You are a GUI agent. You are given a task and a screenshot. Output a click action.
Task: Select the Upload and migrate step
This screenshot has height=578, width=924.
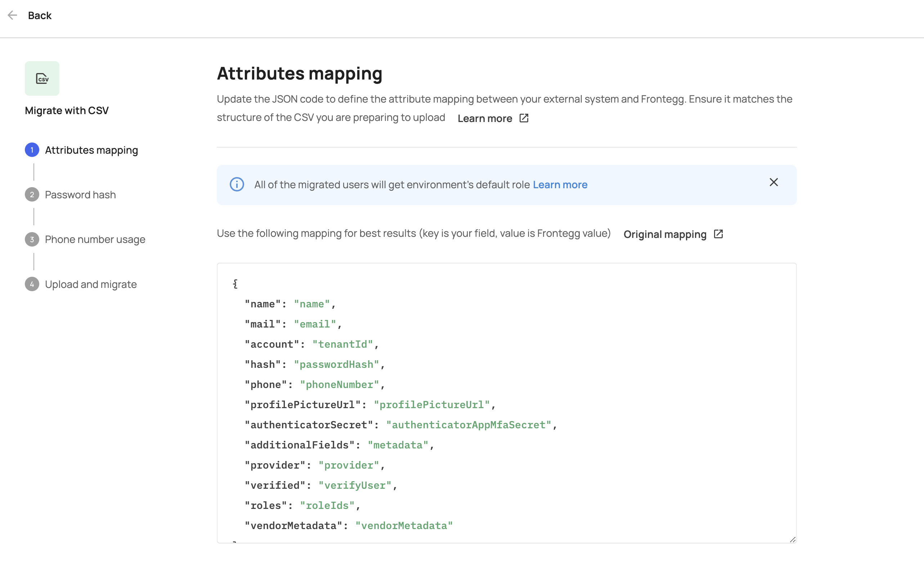coord(91,284)
